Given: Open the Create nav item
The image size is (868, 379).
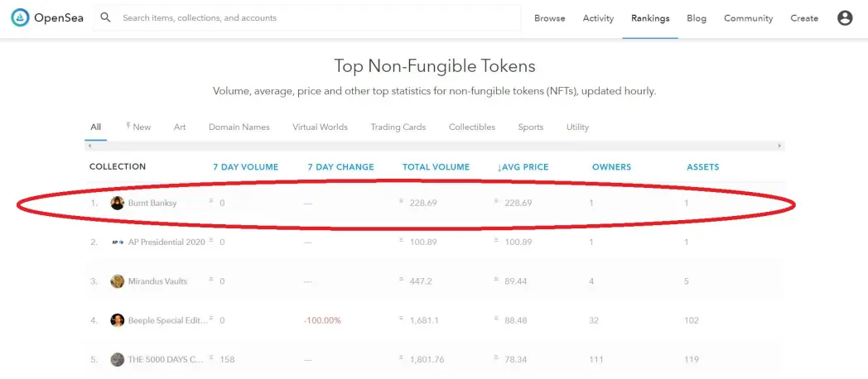Looking at the screenshot, I should (804, 18).
